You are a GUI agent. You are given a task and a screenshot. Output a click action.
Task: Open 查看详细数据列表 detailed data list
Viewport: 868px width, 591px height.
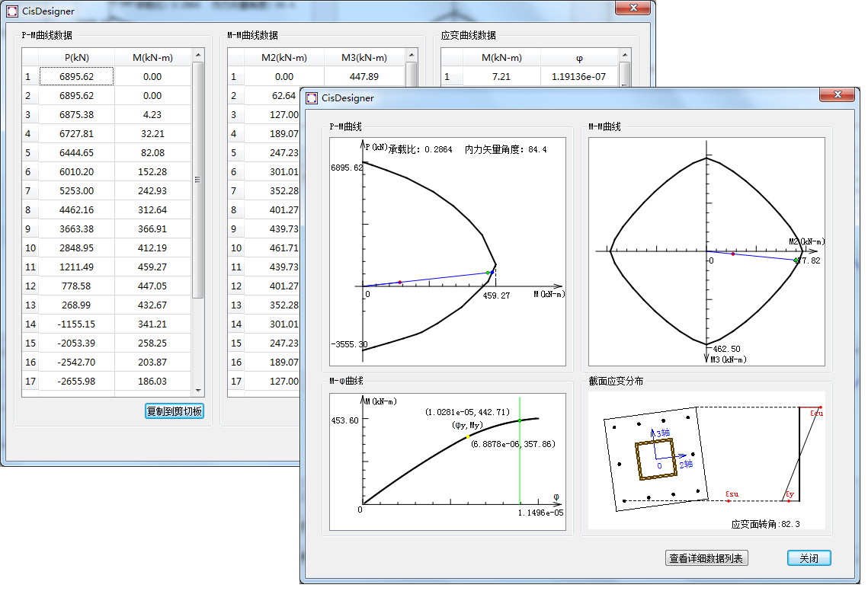click(706, 558)
